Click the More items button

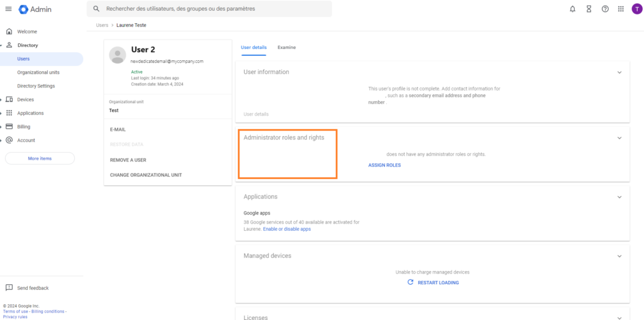coord(40,158)
